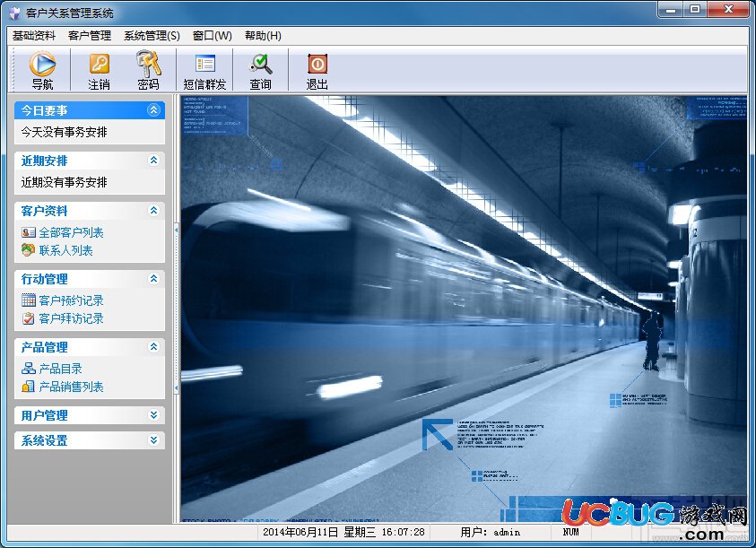
Task: Click the 联系人列表 person icon
Action: [x=29, y=250]
